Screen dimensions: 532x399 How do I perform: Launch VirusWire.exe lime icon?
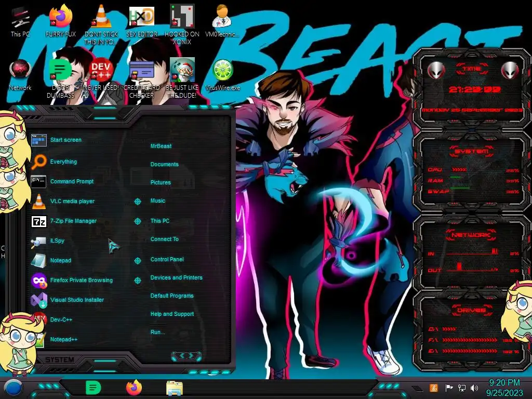tap(222, 75)
